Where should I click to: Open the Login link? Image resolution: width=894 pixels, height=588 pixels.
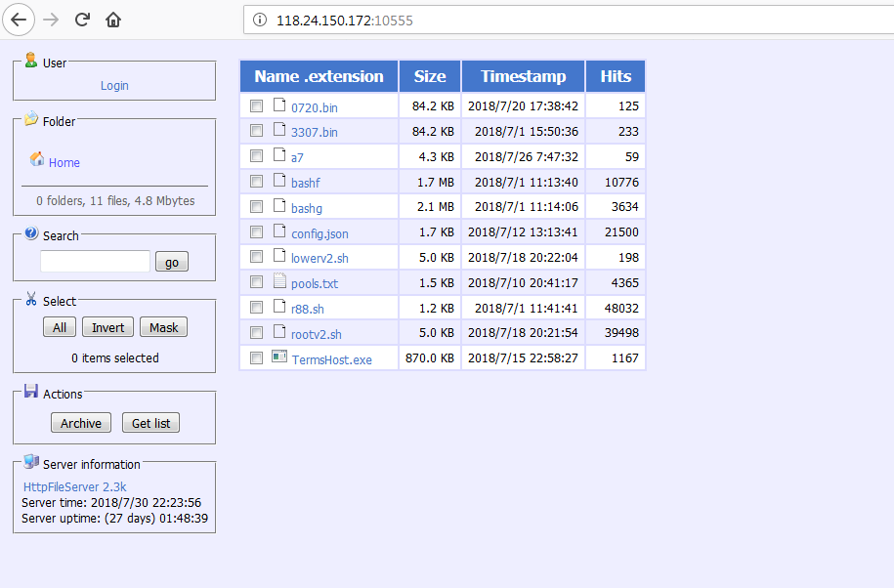coord(114,86)
